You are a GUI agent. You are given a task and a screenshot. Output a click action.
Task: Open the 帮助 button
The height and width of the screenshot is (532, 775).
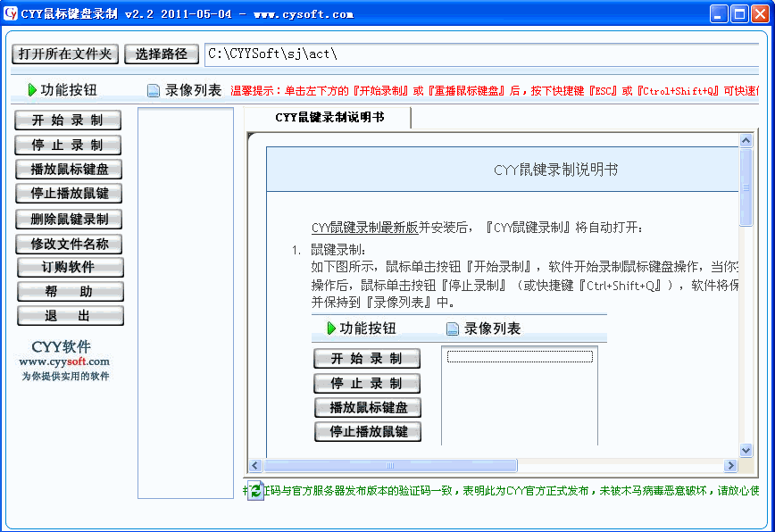[71, 291]
